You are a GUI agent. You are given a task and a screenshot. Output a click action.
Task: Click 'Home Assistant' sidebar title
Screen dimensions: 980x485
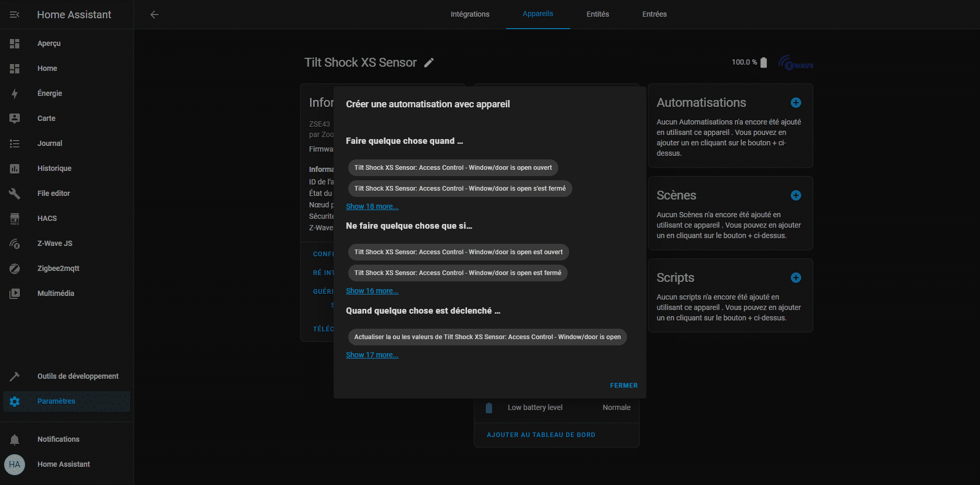tap(74, 15)
